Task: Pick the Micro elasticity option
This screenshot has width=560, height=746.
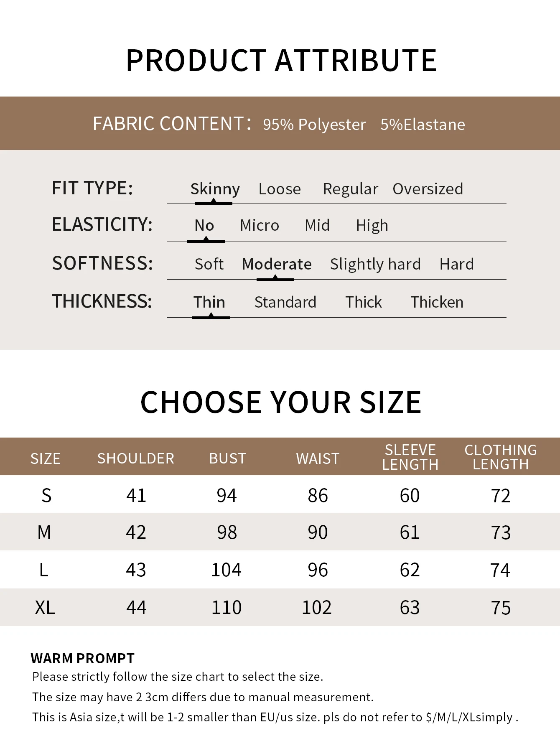Action: click(x=260, y=225)
